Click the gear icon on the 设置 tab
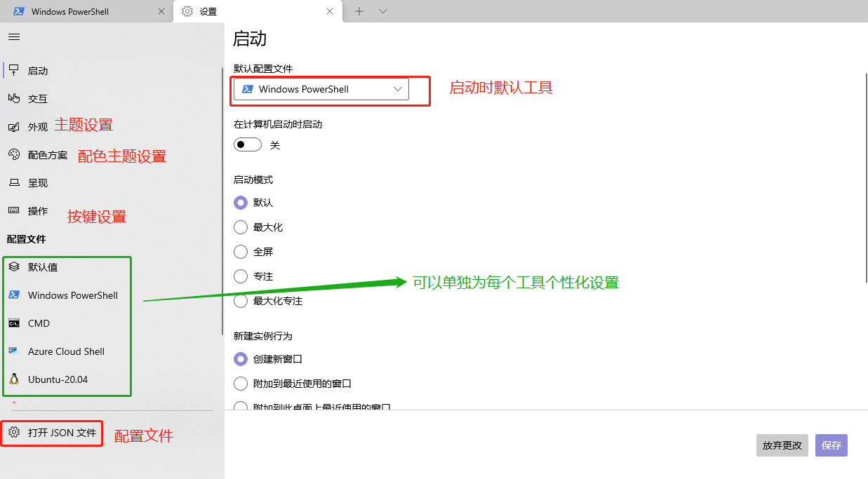This screenshot has width=868, height=479. pyautogui.click(x=187, y=11)
